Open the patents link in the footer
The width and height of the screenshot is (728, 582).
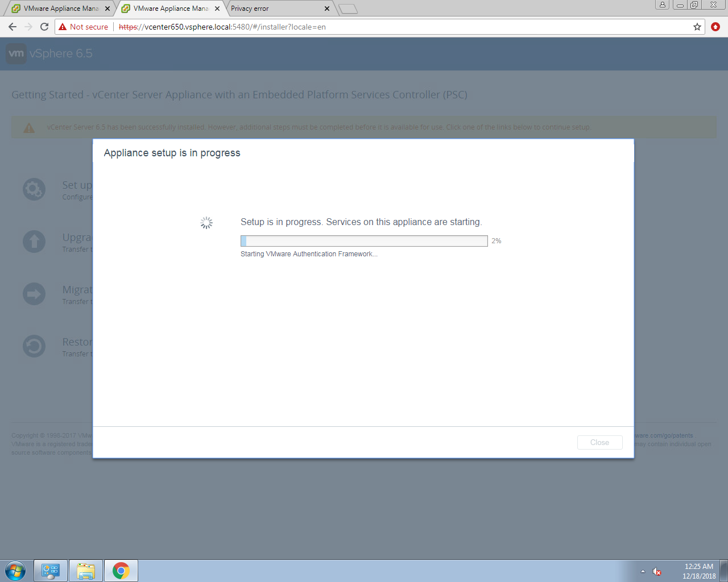click(x=664, y=436)
